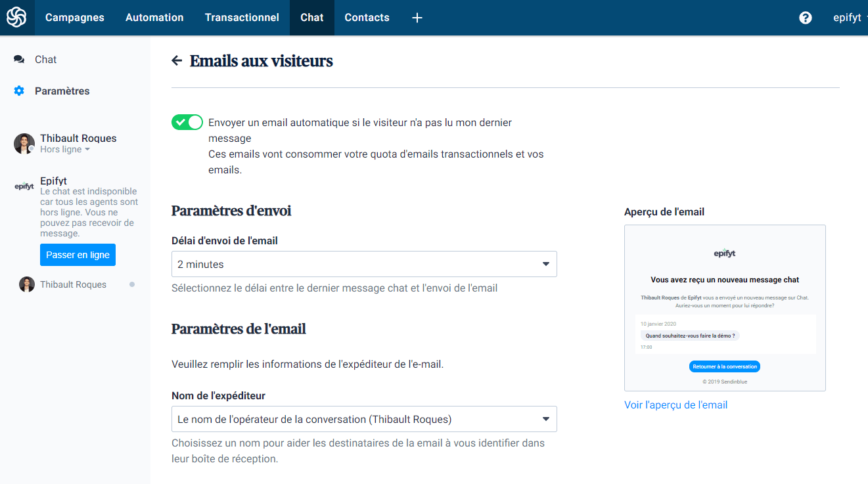Click the Chat speech bubbles icon
Viewport: 868px width, 484px height.
19,60
